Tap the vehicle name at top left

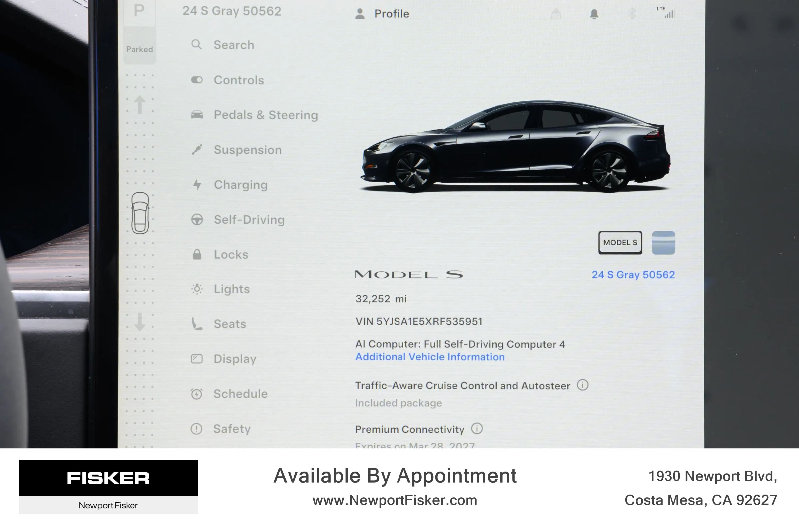coord(232,11)
